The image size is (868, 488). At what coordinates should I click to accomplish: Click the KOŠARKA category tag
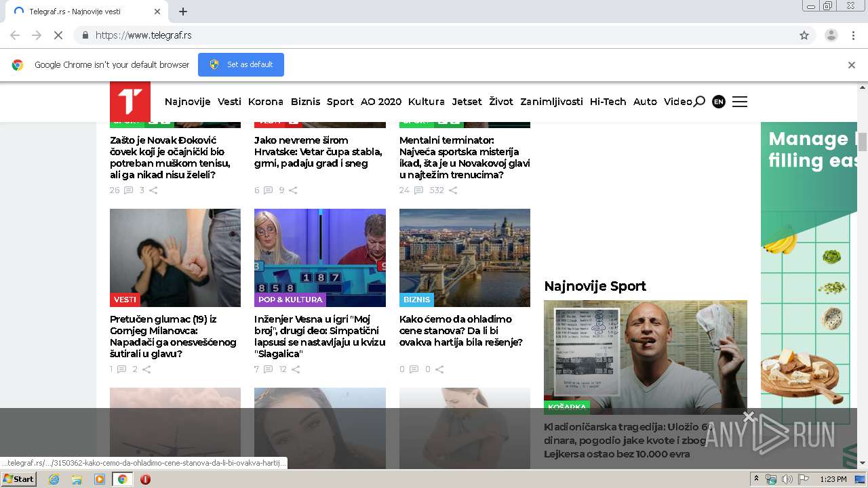click(567, 407)
